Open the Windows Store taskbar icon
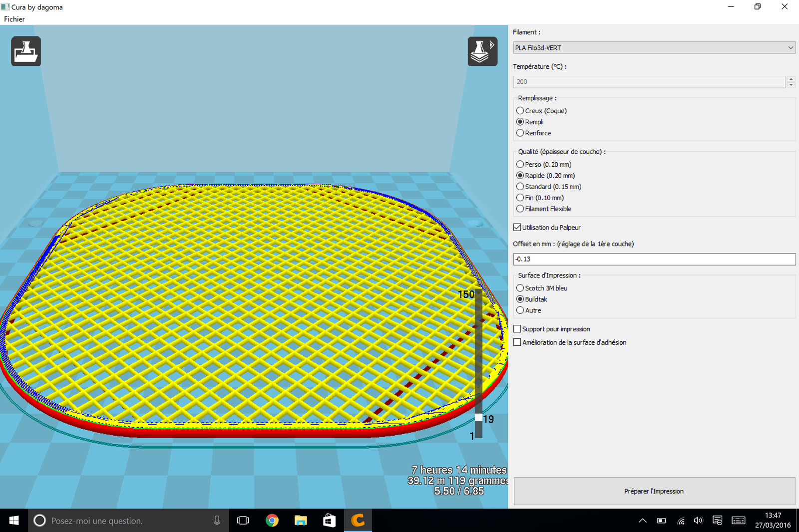799x532 pixels. pyautogui.click(x=329, y=521)
